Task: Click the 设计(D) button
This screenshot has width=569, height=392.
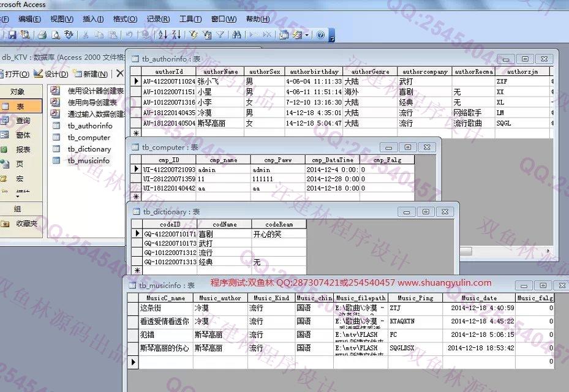Action: [x=51, y=74]
